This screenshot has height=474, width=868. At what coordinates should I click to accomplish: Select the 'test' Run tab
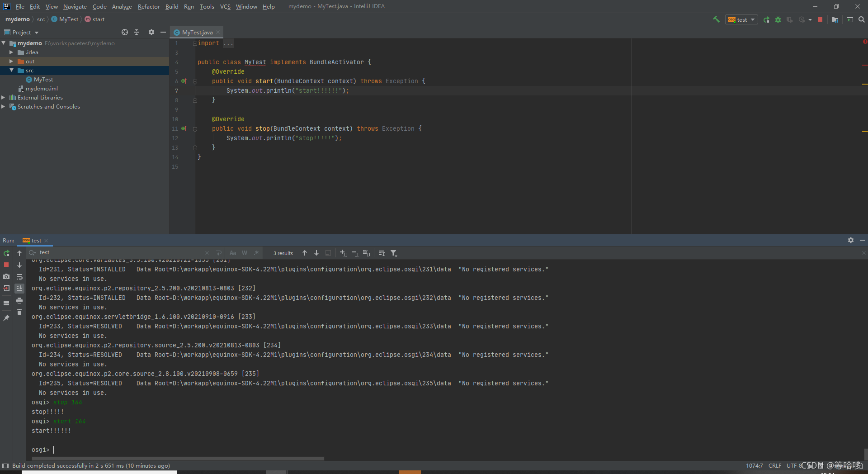point(35,240)
